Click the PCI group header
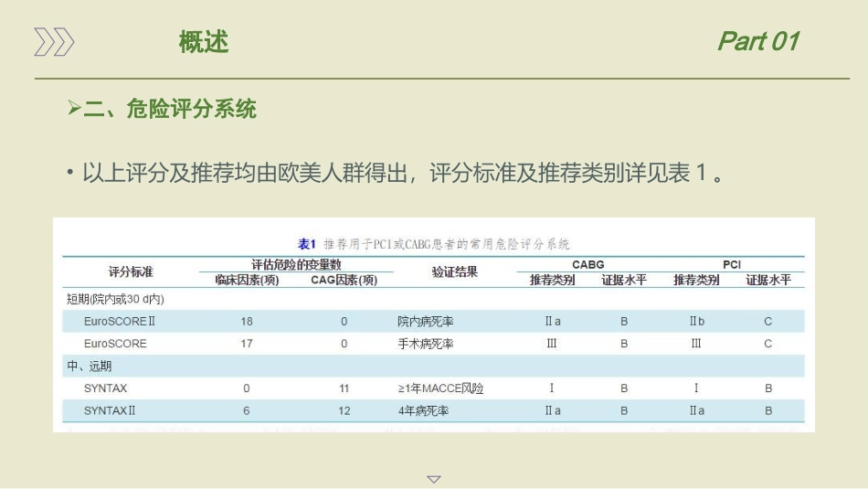 [732, 265]
